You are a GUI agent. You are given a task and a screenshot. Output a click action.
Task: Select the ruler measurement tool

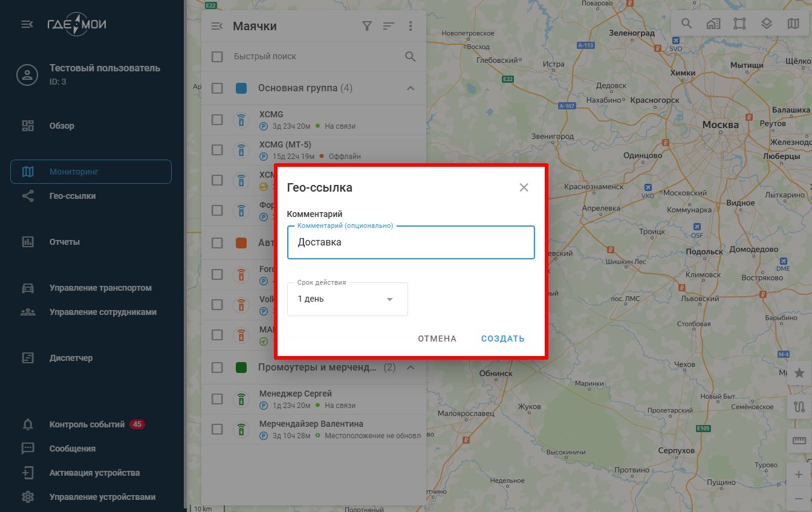[799, 441]
